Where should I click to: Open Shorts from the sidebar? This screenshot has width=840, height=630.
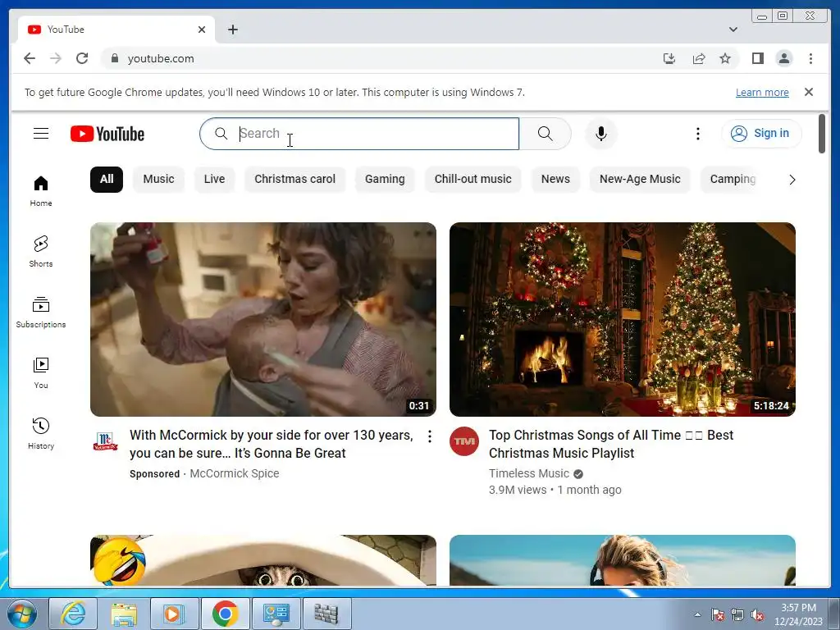click(x=41, y=252)
